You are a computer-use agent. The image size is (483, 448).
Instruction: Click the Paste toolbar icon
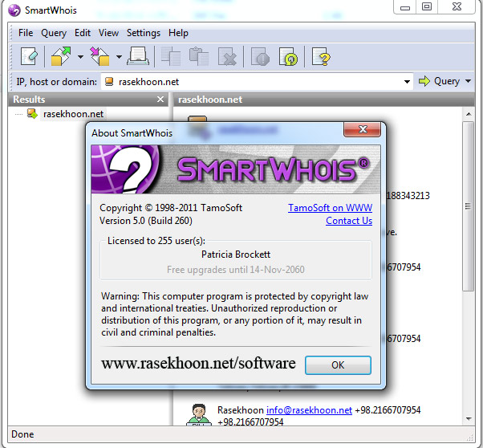point(199,56)
